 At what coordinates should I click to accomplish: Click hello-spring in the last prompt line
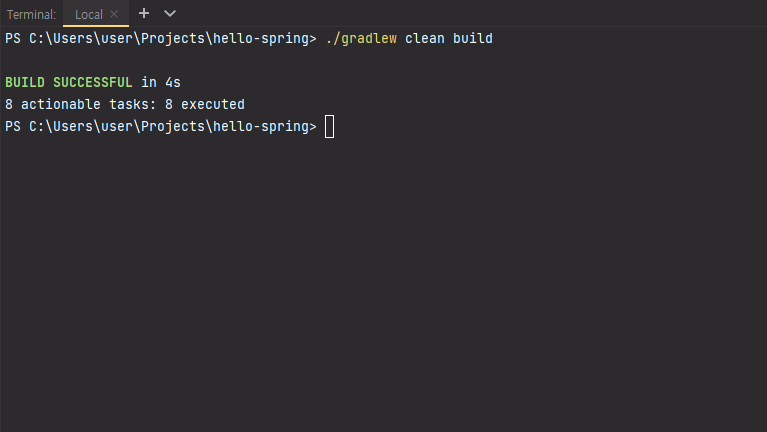pos(261,126)
